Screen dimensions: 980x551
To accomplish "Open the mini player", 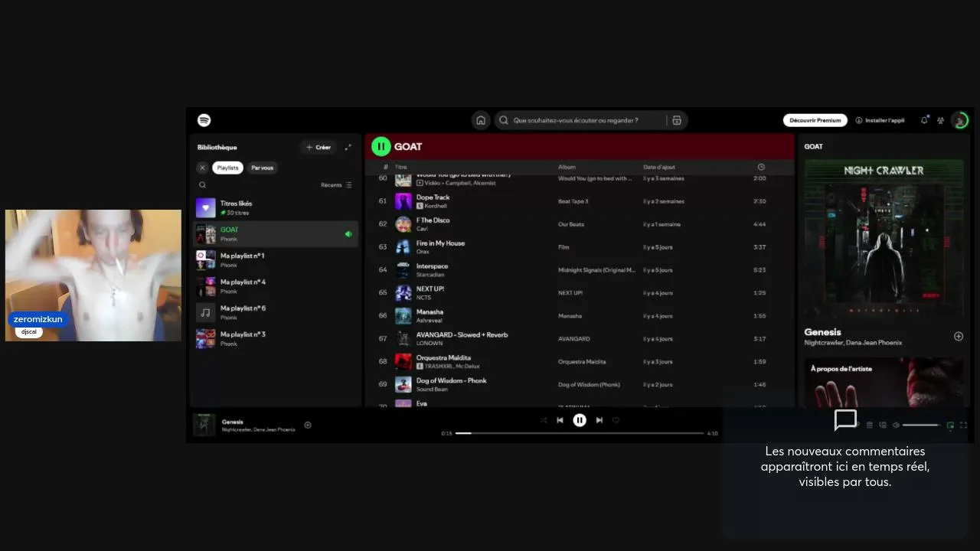I will tap(950, 425).
